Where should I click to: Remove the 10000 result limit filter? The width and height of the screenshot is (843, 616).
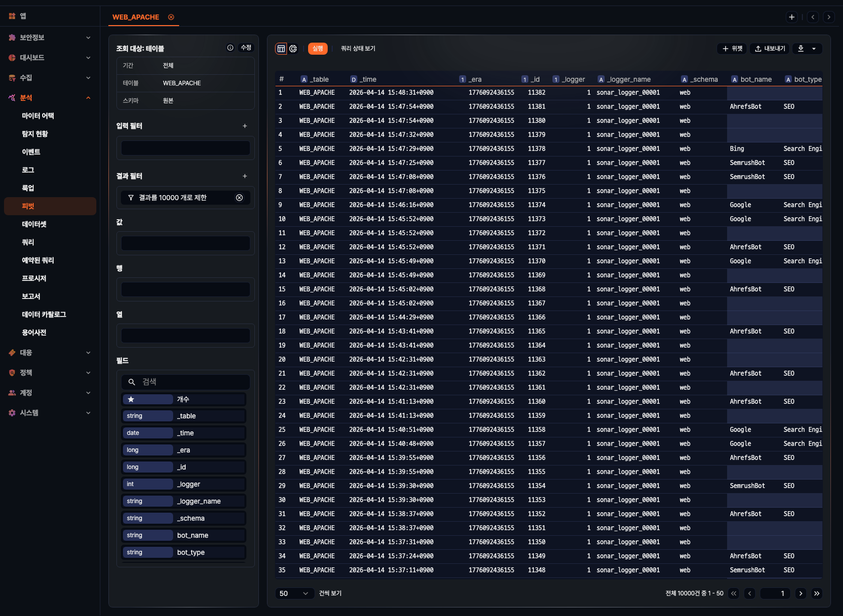click(239, 198)
